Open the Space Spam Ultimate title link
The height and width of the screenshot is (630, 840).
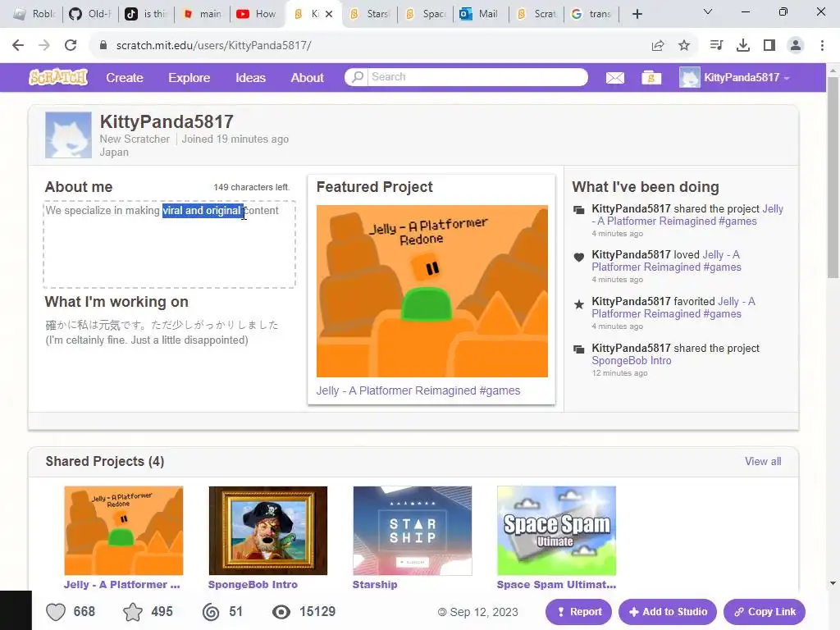[x=556, y=584]
